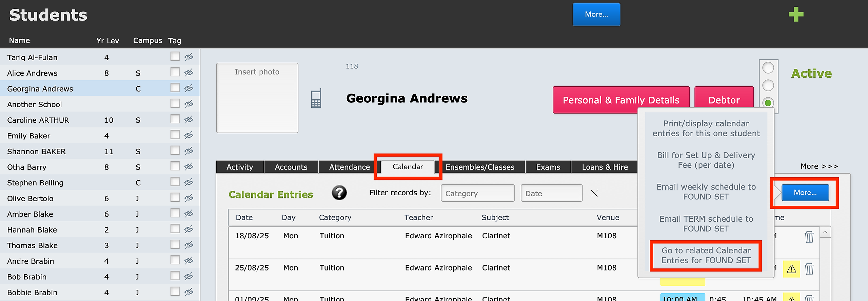Select student Hannah Blake in the list
Viewport: 868px width, 301px height.
pyautogui.click(x=100, y=230)
